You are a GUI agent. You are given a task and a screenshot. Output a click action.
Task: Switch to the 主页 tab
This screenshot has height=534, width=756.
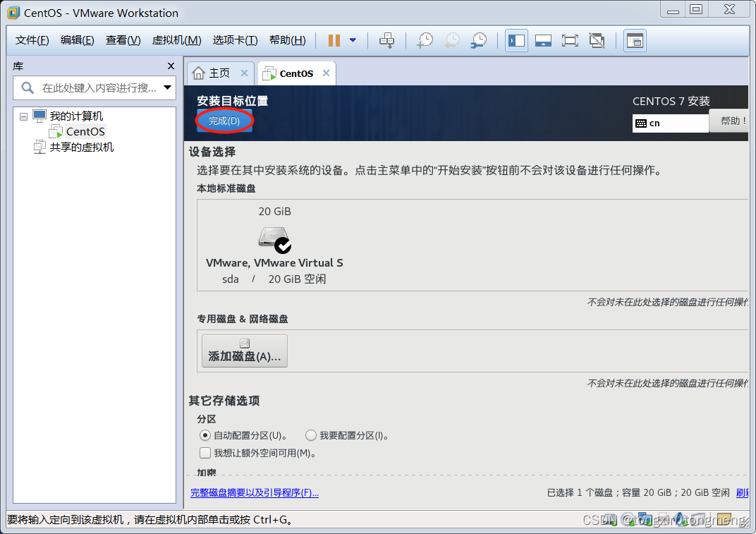tap(219, 73)
